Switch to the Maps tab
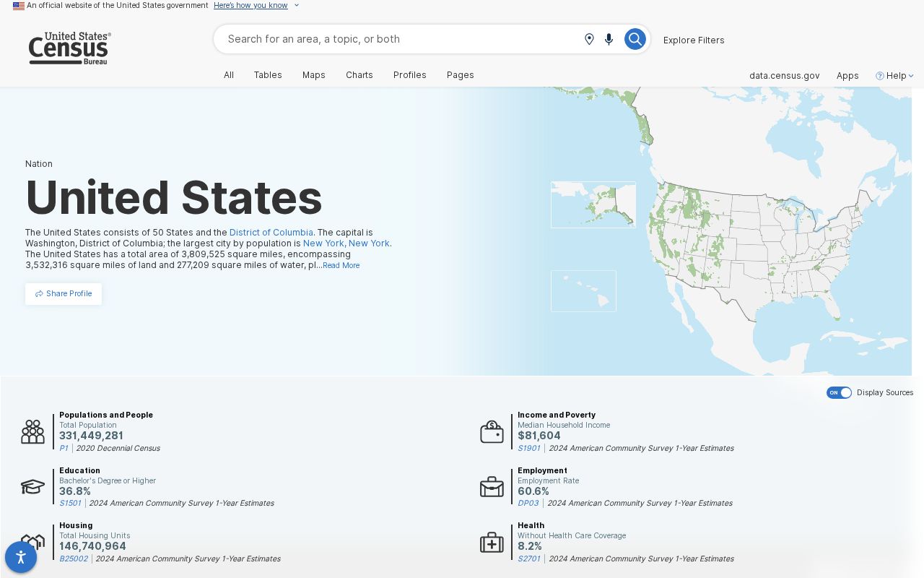This screenshot has width=924, height=578. click(314, 75)
